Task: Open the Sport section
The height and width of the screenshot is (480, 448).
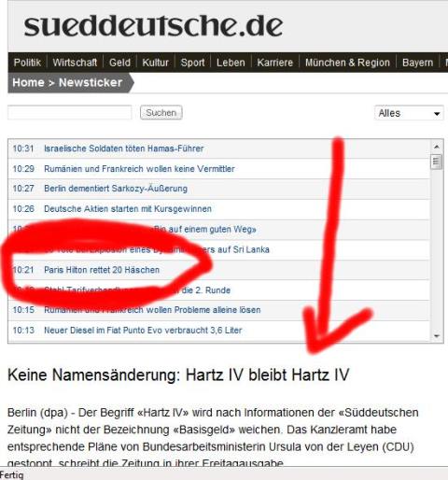Action: 192,63
